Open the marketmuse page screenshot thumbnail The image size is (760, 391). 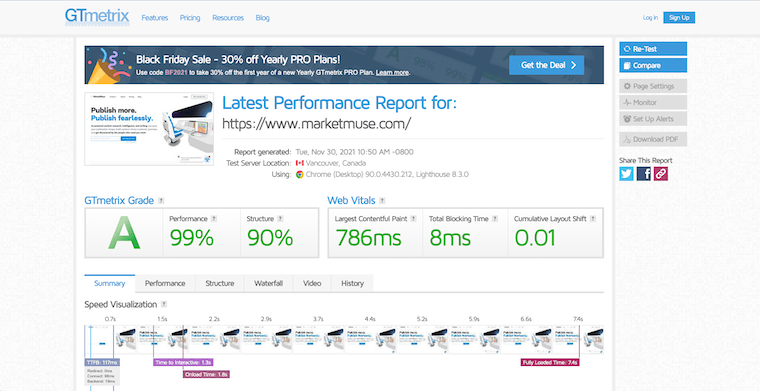pos(149,129)
